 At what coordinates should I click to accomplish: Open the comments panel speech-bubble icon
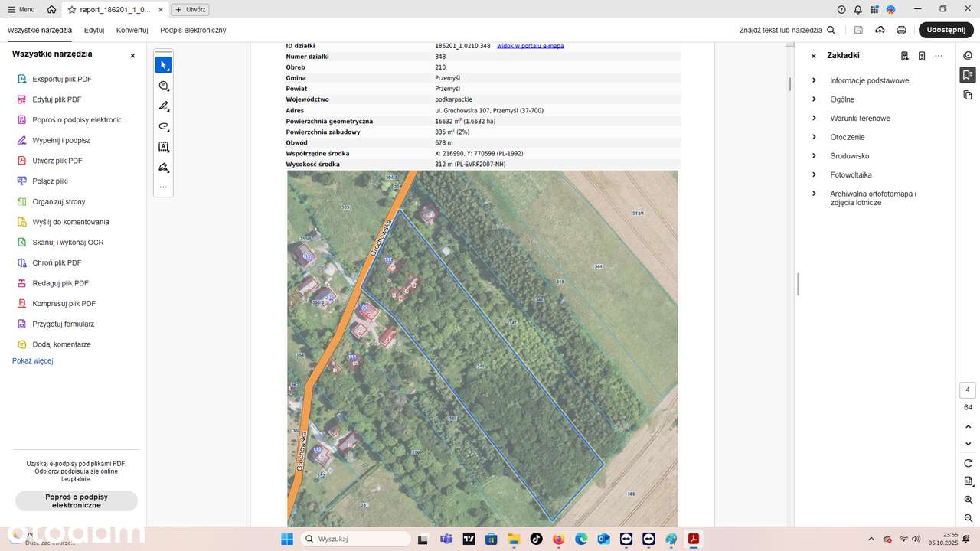pos(968,55)
